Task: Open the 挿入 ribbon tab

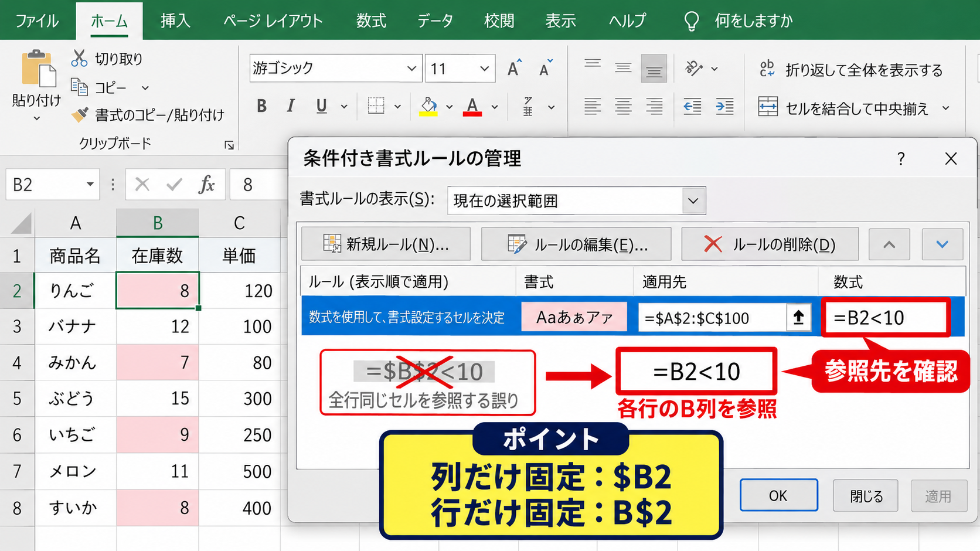Action: 175,21
